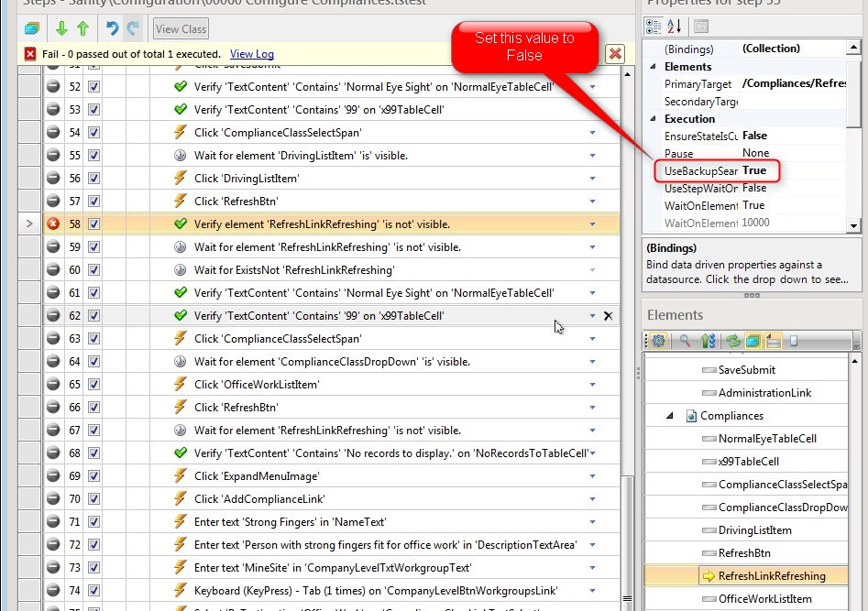
Task: Click properties grid scrollbar down arrow
Action: click(853, 225)
